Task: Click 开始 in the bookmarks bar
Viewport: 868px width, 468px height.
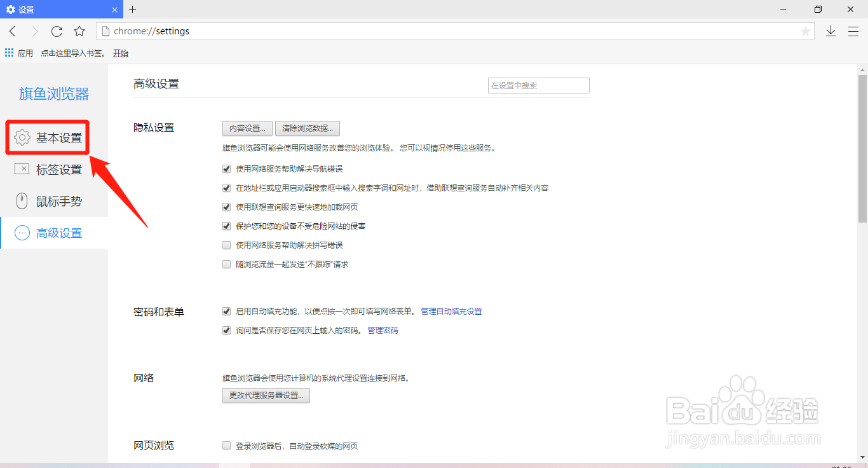Action: click(x=121, y=53)
